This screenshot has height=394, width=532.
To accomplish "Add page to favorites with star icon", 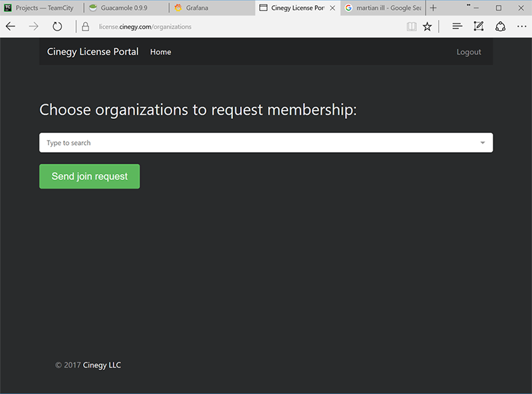I will [x=427, y=27].
